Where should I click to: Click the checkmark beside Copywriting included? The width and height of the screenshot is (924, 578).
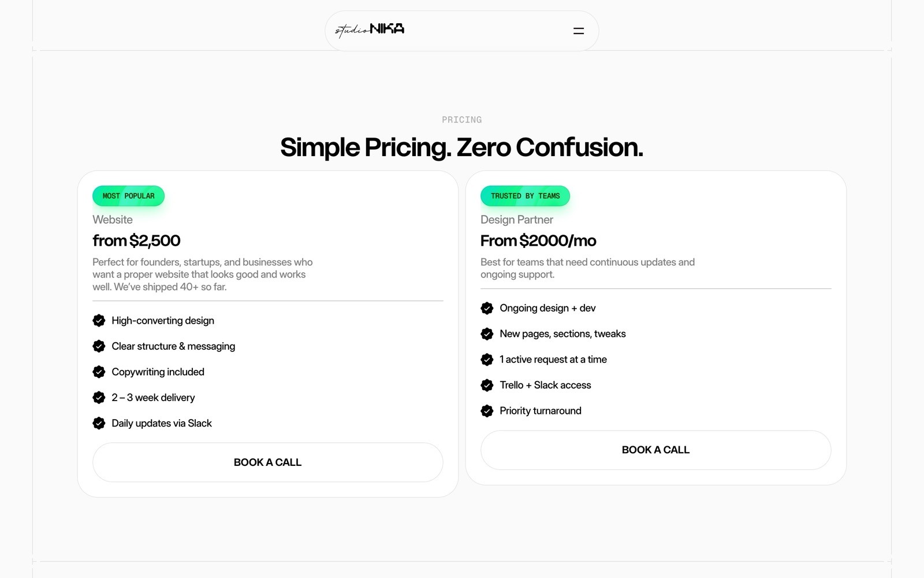coord(99,372)
